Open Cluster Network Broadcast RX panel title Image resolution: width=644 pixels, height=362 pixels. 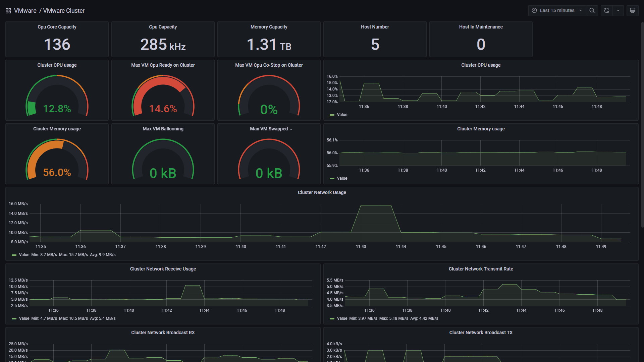click(163, 333)
